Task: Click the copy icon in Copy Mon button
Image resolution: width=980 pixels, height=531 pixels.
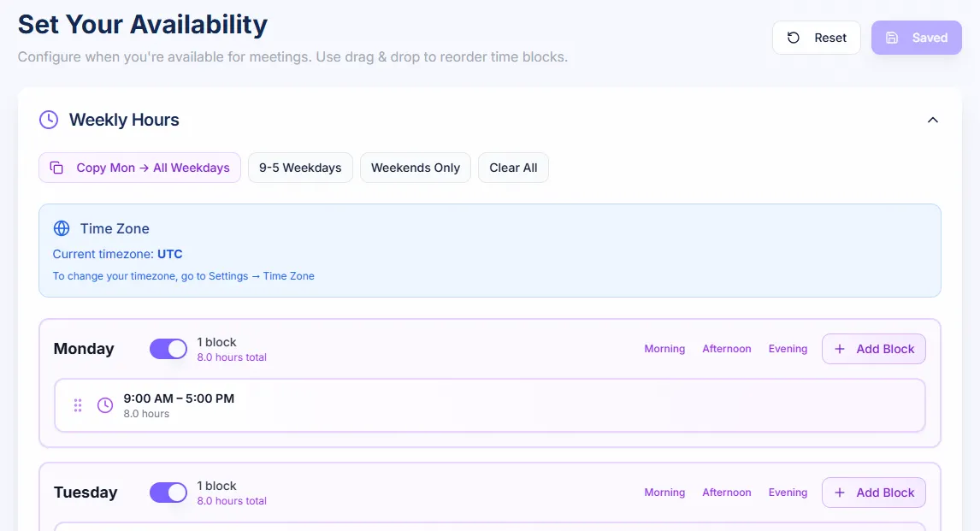Action: tap(56, 168)
